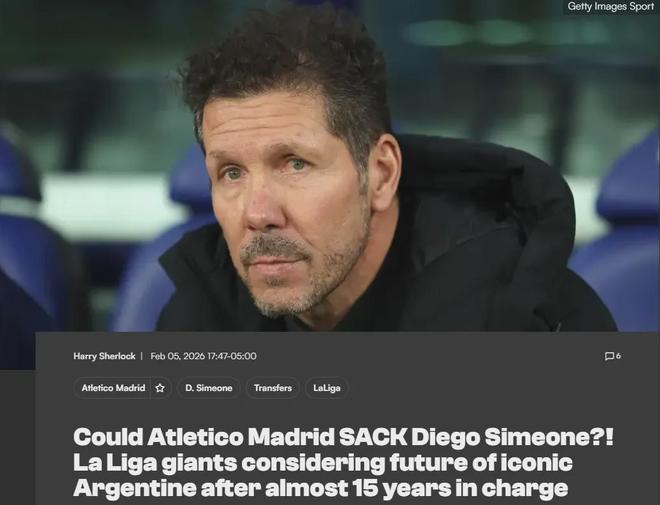Click the Feb 05, 2026 timestamp
This screenshot has width=660, height=505.
(x=203, y=356)
